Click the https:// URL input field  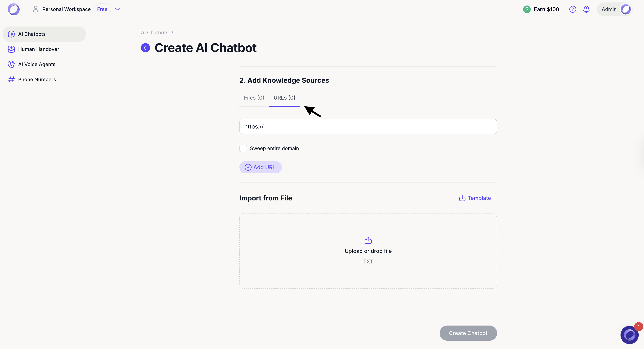pos(368,126)
